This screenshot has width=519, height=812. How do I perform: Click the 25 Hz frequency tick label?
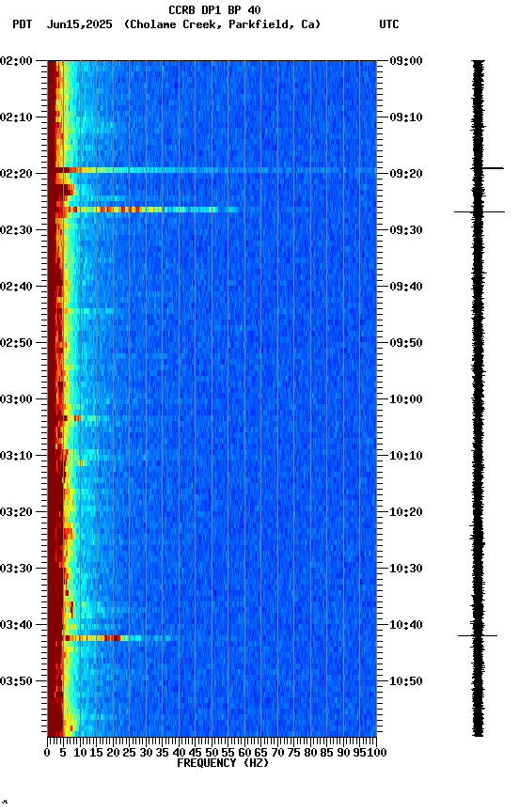(129, 753)
